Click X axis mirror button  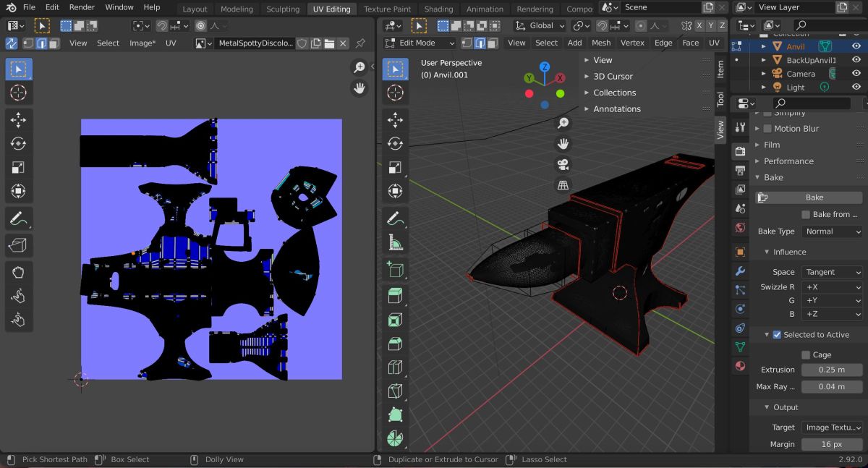pos(699,25)
